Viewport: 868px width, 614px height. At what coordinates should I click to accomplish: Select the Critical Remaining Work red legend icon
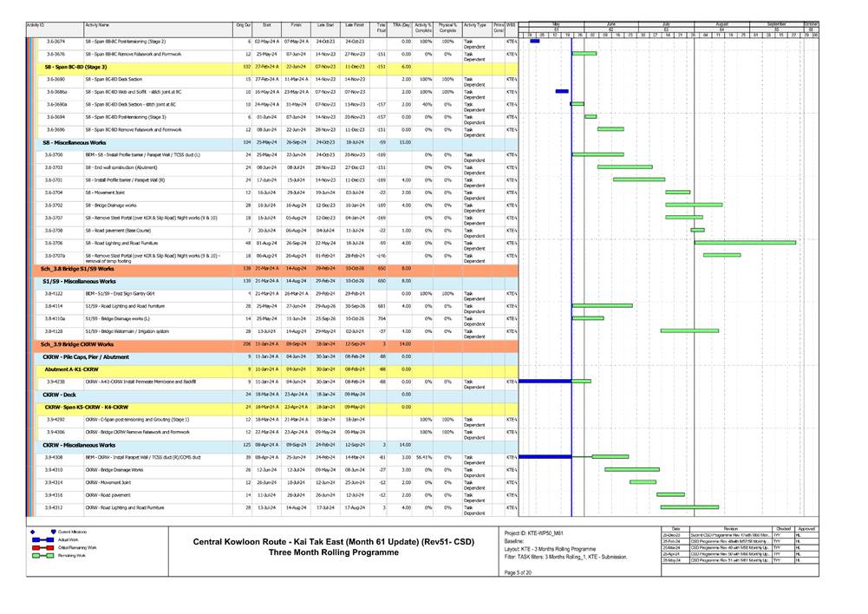[x=42, y=547]
